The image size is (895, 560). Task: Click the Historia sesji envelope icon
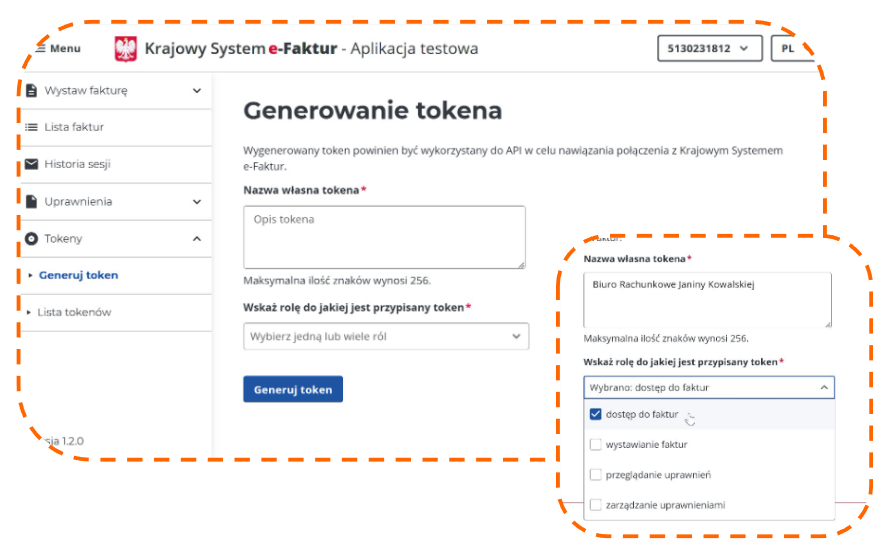[x=31, y=164]
